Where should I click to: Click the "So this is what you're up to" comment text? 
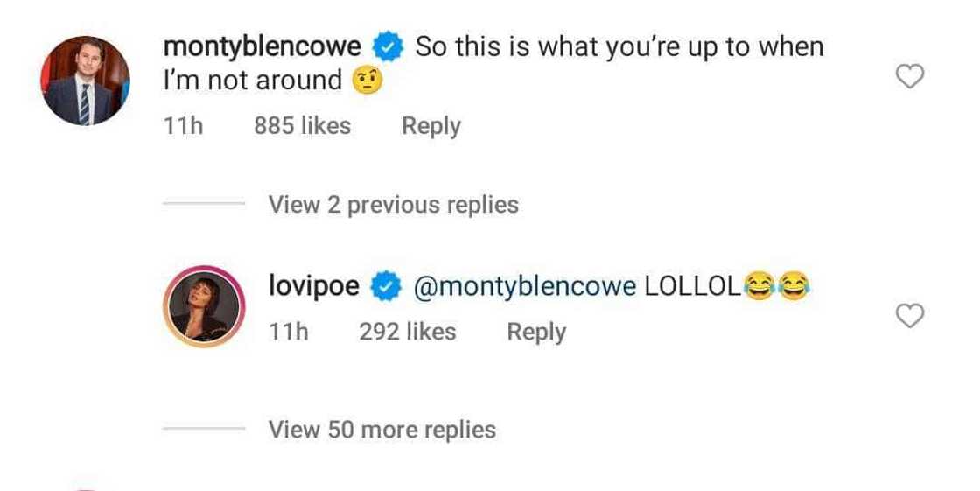click(x=619, y=47)
